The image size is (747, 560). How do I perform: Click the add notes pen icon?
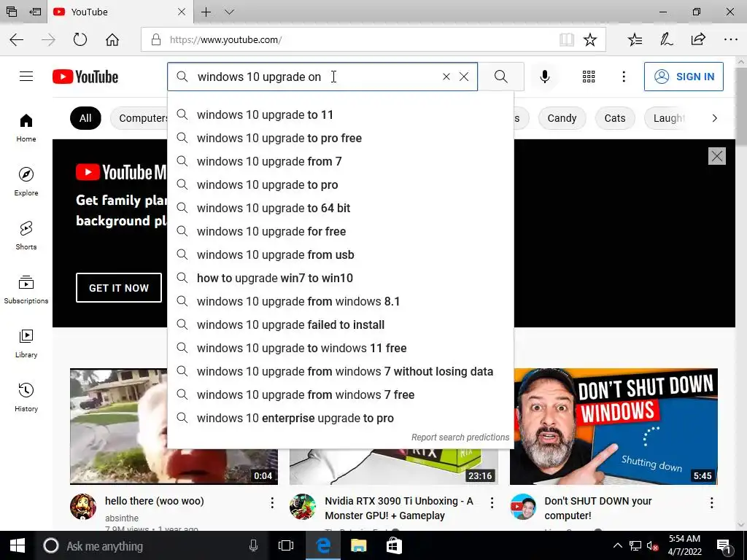(x=666, y=39)
